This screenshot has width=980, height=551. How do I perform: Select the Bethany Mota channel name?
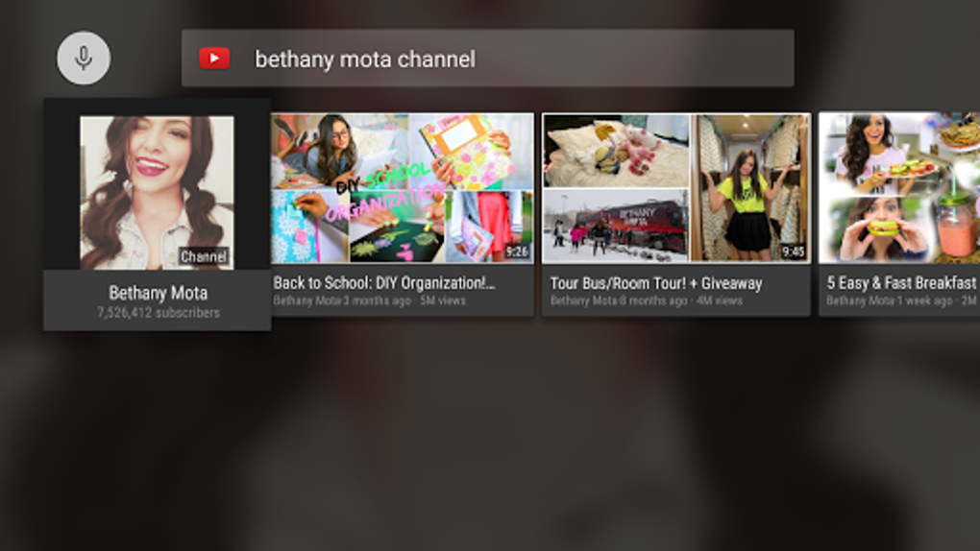(159, 293)
